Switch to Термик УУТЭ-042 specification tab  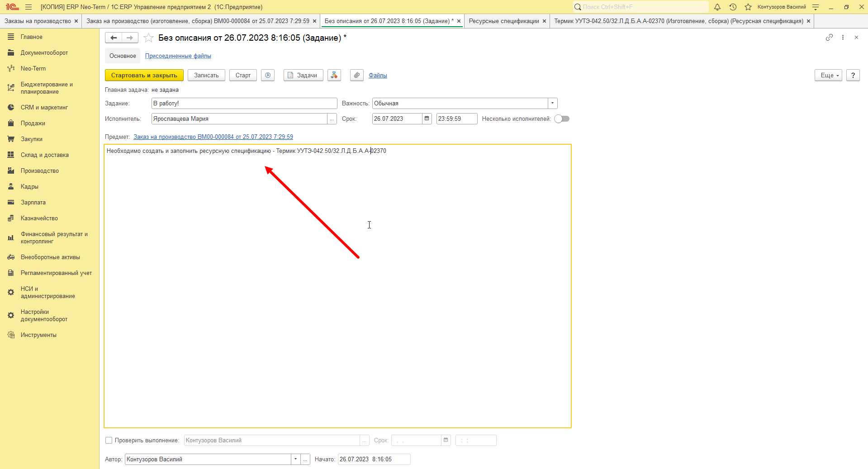click(678, 21)
